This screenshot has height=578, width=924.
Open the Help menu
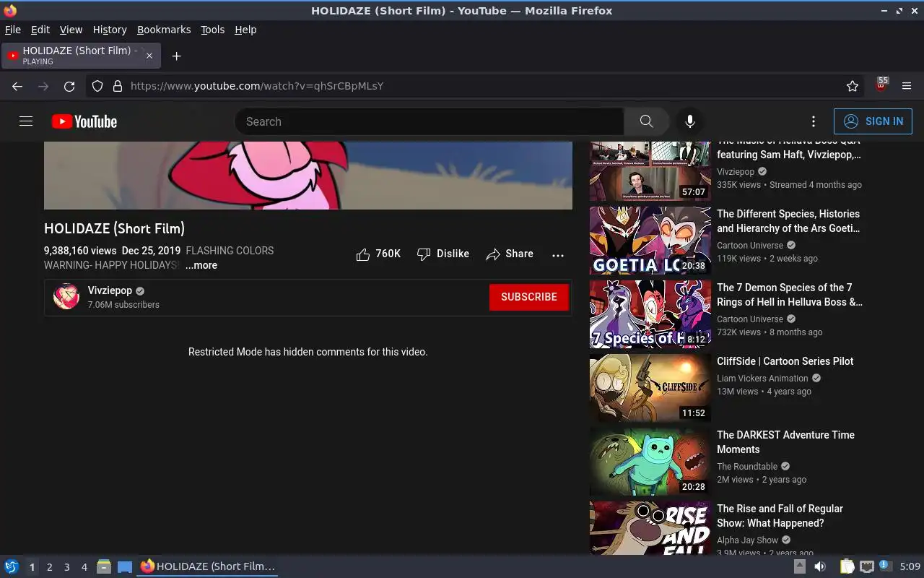245,30
